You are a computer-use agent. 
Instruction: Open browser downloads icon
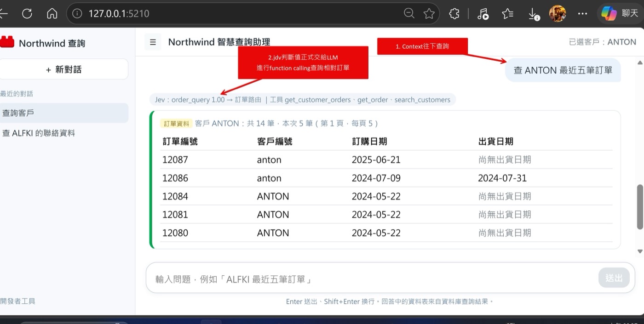(533, 14)
